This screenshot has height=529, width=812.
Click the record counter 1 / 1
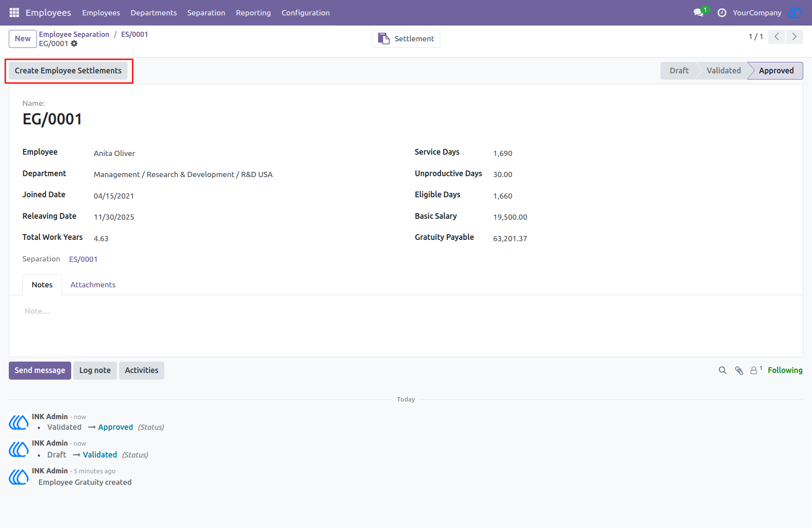756,37
